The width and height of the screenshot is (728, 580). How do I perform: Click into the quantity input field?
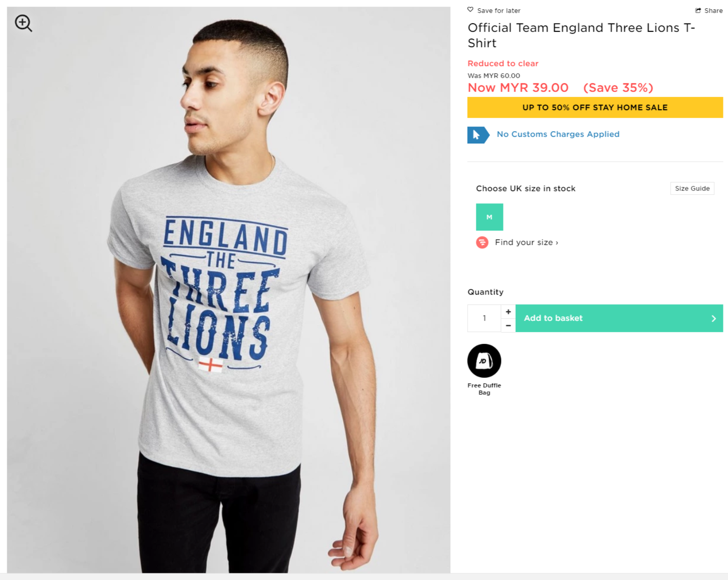tap(484, 318)
